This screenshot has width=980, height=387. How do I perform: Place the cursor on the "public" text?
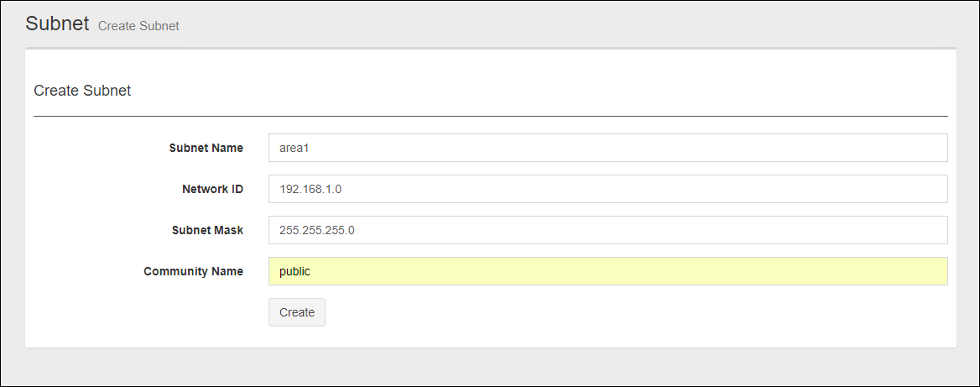click(295, 271)
